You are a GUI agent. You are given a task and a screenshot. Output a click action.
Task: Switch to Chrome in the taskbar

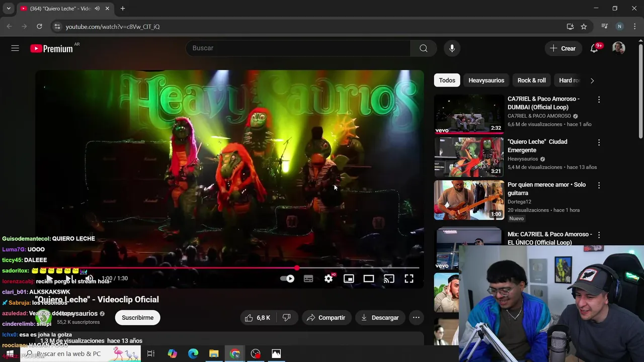(x=235, y=354)
